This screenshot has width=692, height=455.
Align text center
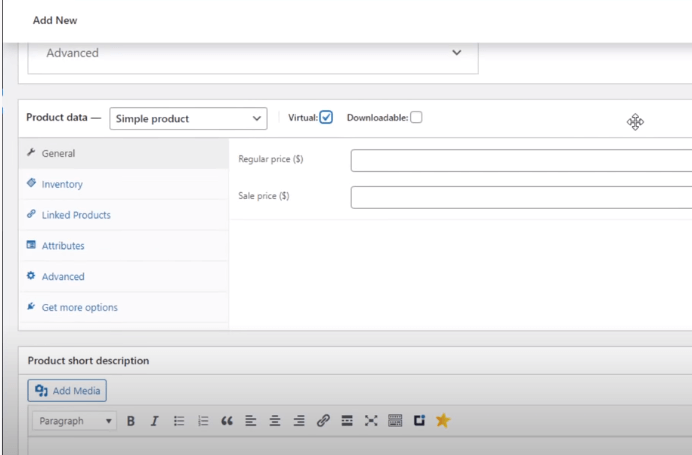click(275, 421)
